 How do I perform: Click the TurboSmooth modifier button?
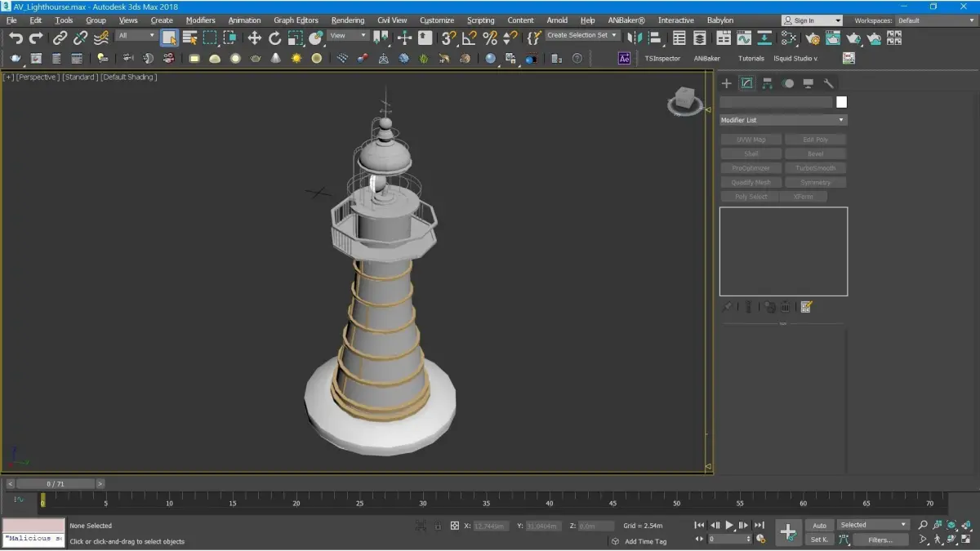click(x=815, y=168)
